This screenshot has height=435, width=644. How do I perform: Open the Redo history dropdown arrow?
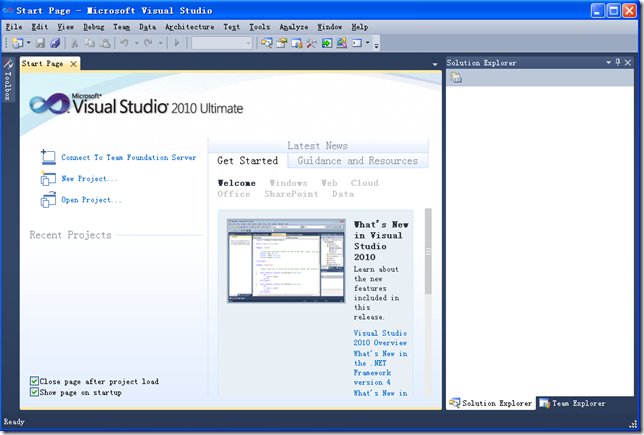(x=161, y=43)
